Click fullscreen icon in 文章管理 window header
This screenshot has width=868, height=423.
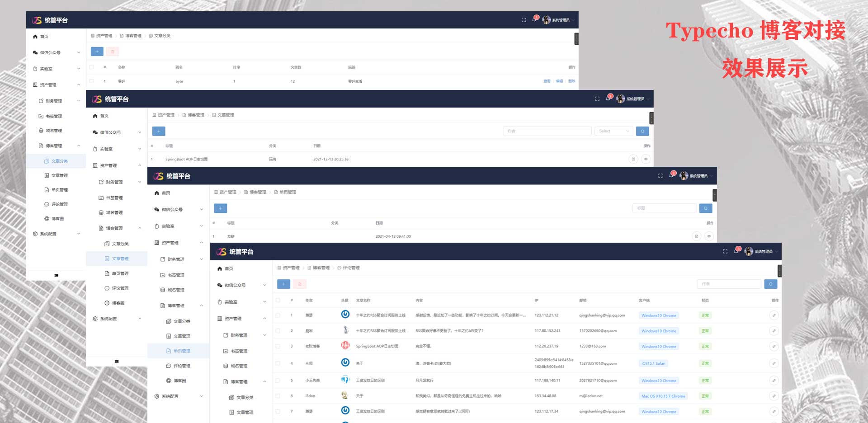tap(597, 99)
